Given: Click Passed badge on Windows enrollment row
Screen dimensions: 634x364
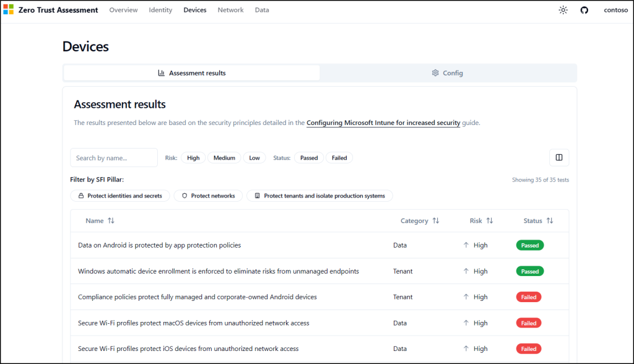Looking at the screenshot, I should tap(530, 271).
